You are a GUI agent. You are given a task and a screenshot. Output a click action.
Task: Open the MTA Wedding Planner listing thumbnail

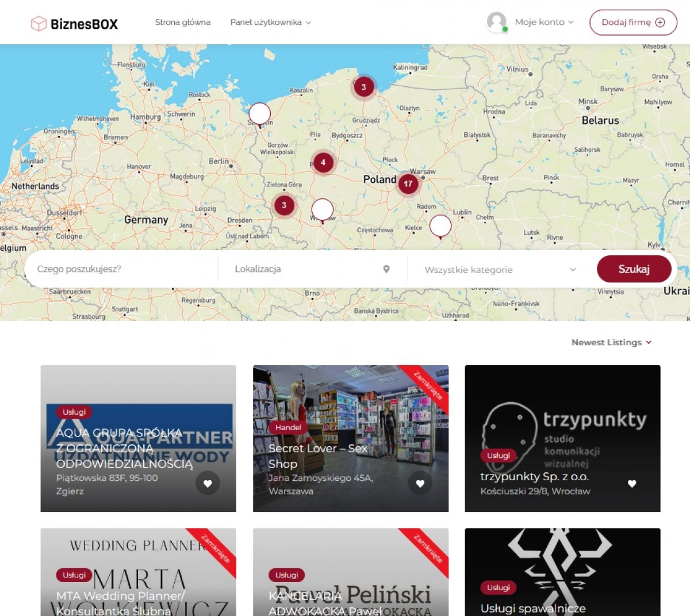pyautogui.click(x=138, y=572)
